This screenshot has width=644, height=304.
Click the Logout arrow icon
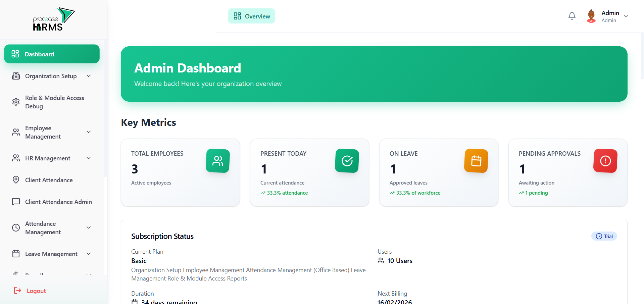point(17,291)
